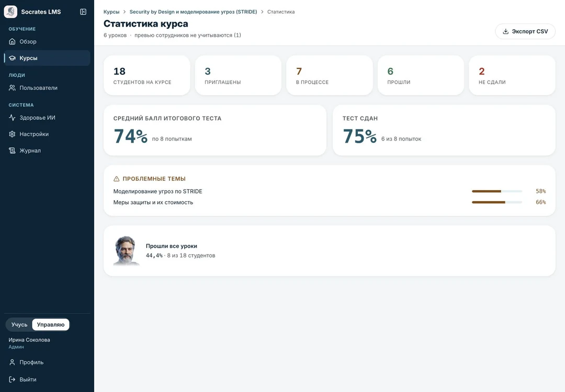
Task: Click '44,4% · 8 из 18 студентов' text
Action: [180, 256]
